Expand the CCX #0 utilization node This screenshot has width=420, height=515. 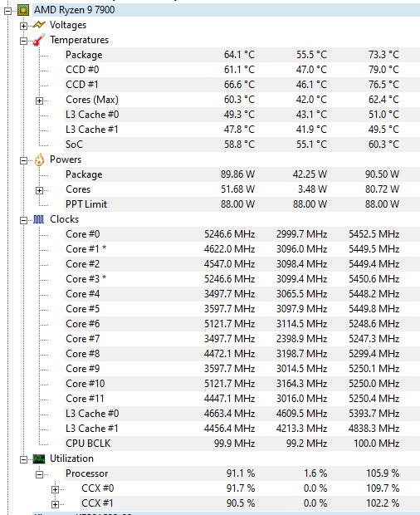pyautogui.click(x=55, y=489)
